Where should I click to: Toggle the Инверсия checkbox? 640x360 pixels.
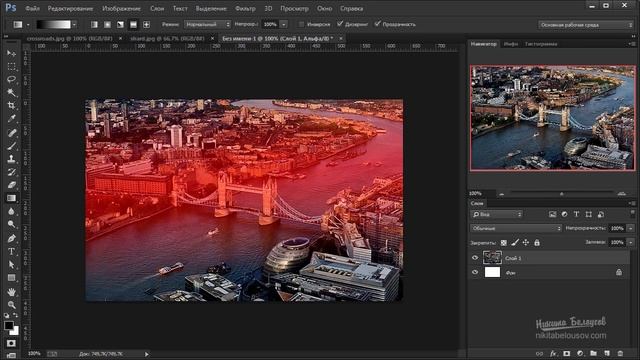pyautogui.click(x=302, y=24)
